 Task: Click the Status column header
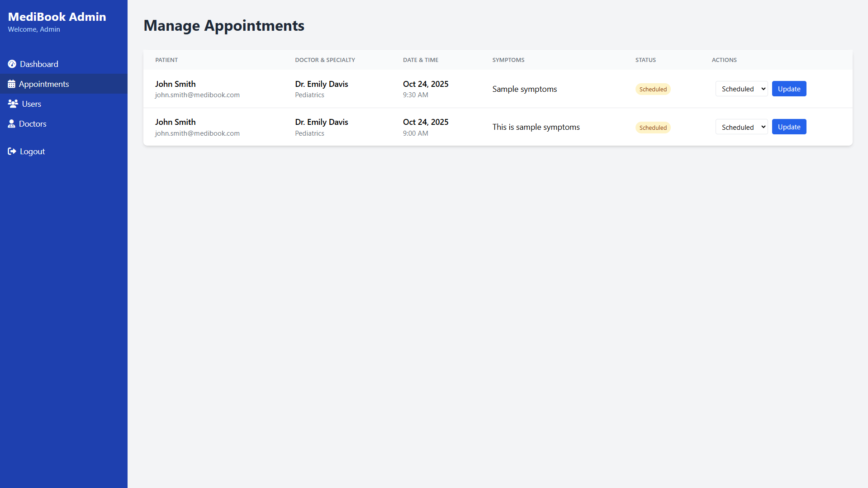click(645, 60)
